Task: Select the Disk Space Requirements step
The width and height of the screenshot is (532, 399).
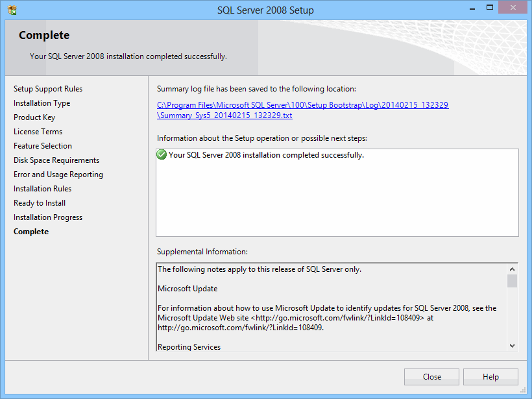Action: [x=56, y=160]
